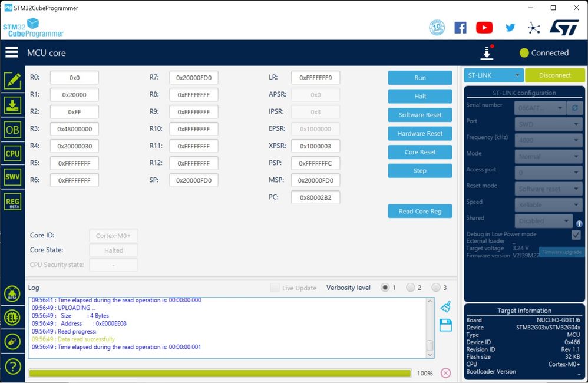Save the log with floppy disk icon
The width and height of the screenshot is (588, 383).
click(x=445, y=325)
